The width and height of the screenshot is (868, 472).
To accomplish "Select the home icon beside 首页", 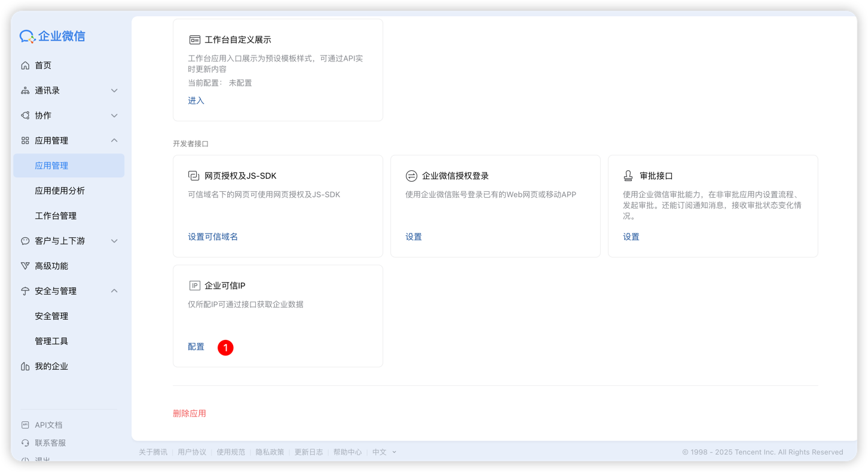I will (25, 65).
